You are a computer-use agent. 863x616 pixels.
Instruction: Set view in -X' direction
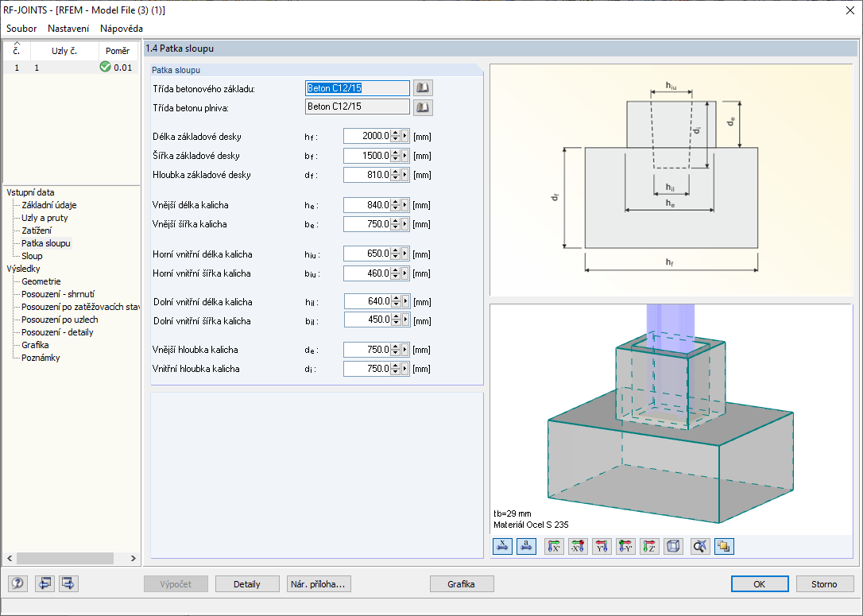click(x=578, y=547)
